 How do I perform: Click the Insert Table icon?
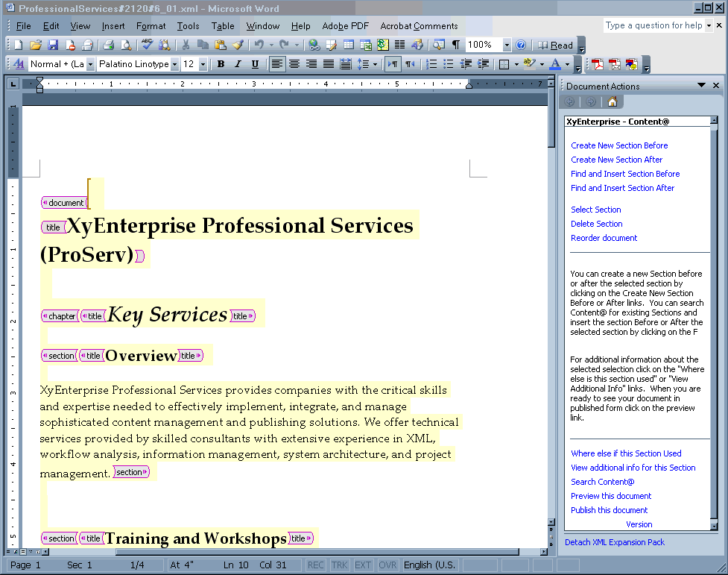(349, 45)
